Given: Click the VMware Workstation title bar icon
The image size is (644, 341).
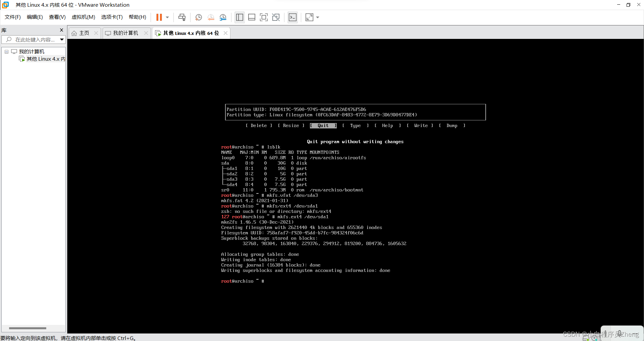Looking at the screenshot, I should coord(5,5).
